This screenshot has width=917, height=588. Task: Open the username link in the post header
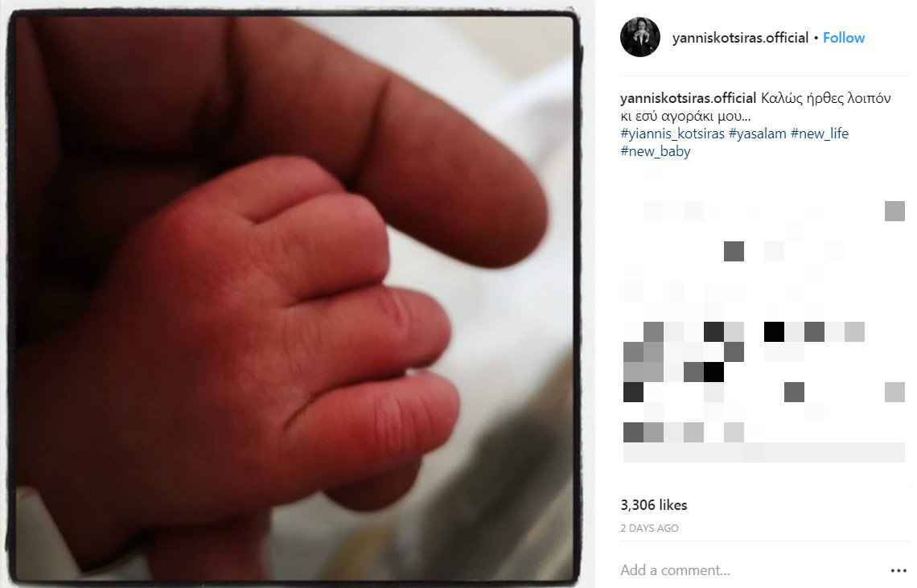click(740, 38)
